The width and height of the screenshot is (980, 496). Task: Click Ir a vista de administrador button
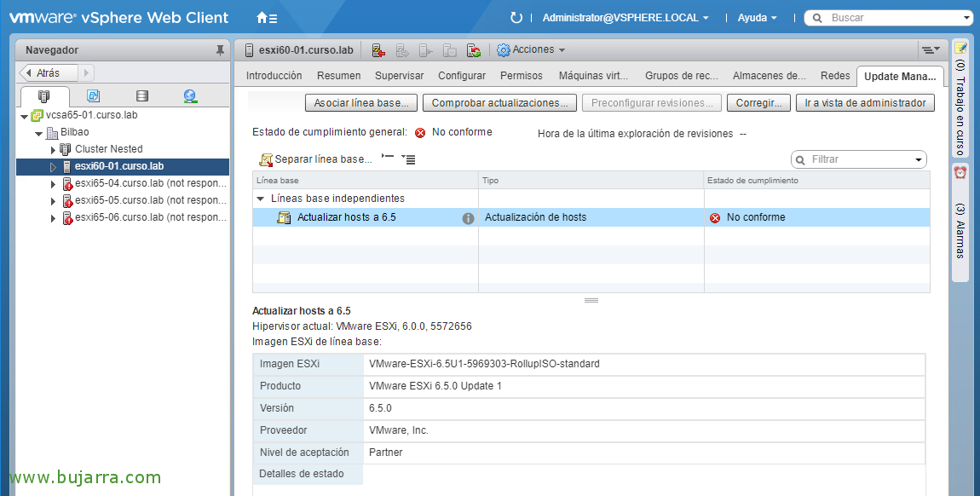pos(865,103)
